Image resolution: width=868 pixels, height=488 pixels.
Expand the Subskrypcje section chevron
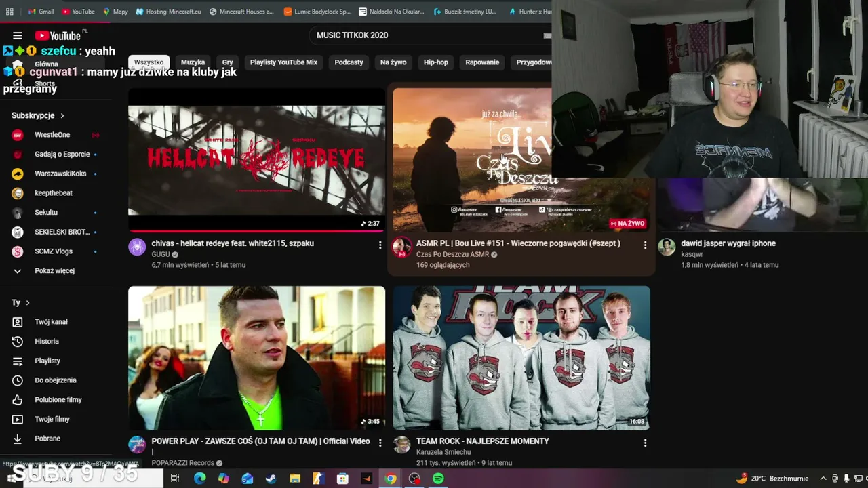(62, 116)
